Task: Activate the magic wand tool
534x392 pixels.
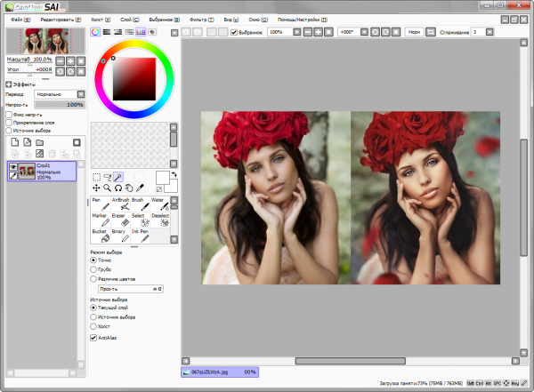Action: pos(118,177)
